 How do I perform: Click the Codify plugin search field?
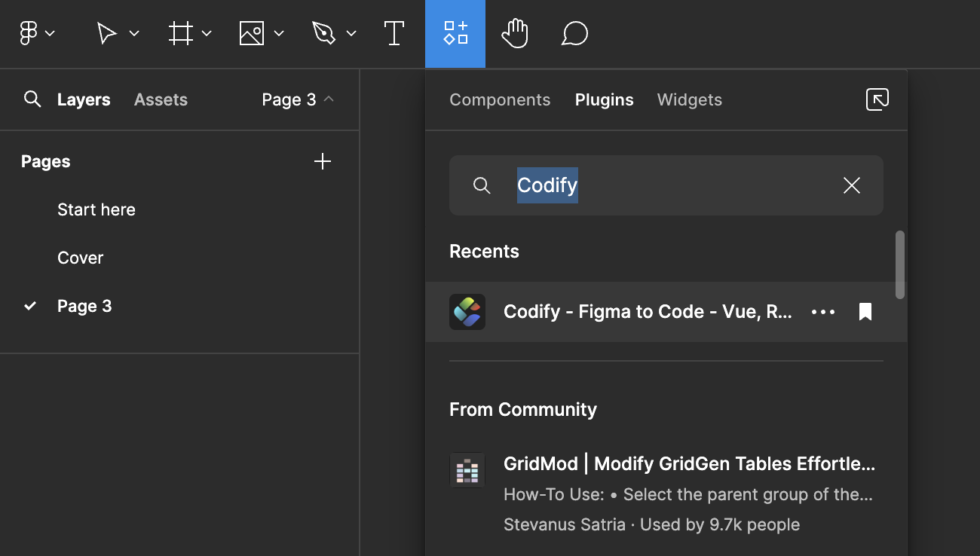point(666,185)
